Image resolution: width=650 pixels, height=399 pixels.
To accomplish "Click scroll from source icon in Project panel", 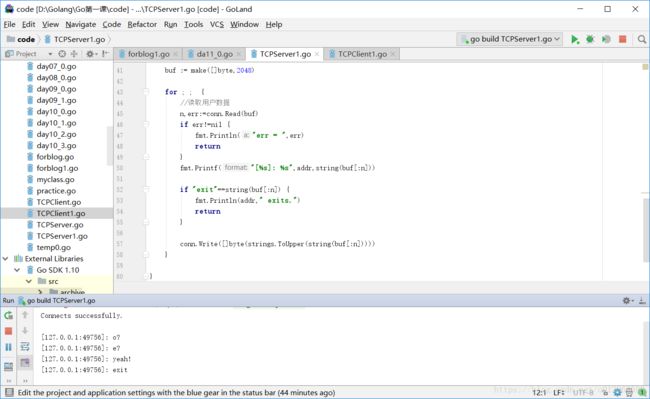I will 62,54.
